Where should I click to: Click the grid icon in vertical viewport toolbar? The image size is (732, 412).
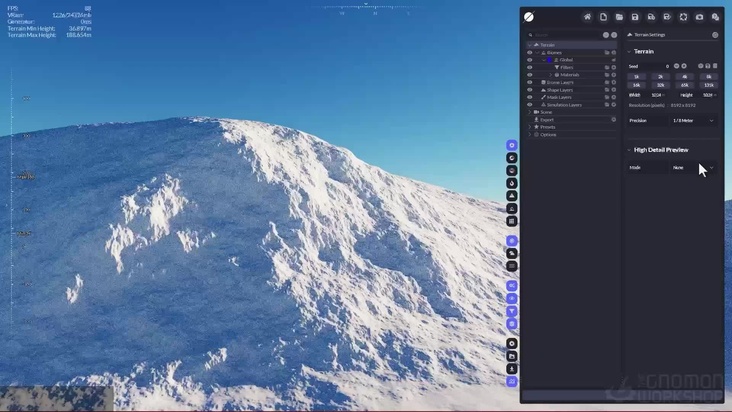(512, 221)
